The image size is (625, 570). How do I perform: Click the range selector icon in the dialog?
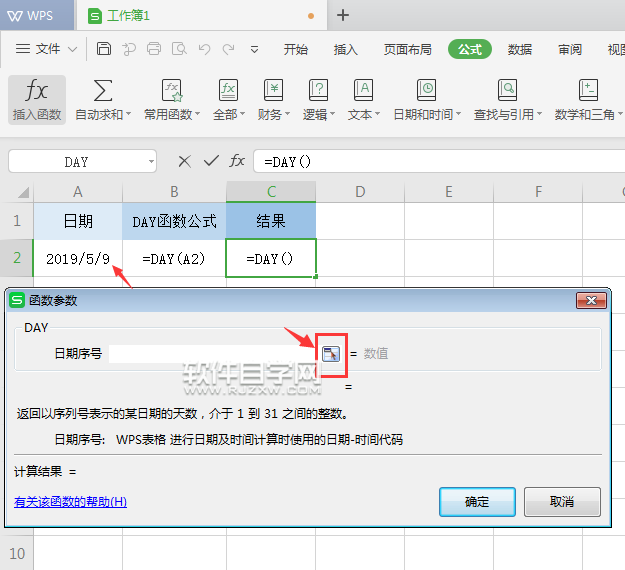(331, 354)
